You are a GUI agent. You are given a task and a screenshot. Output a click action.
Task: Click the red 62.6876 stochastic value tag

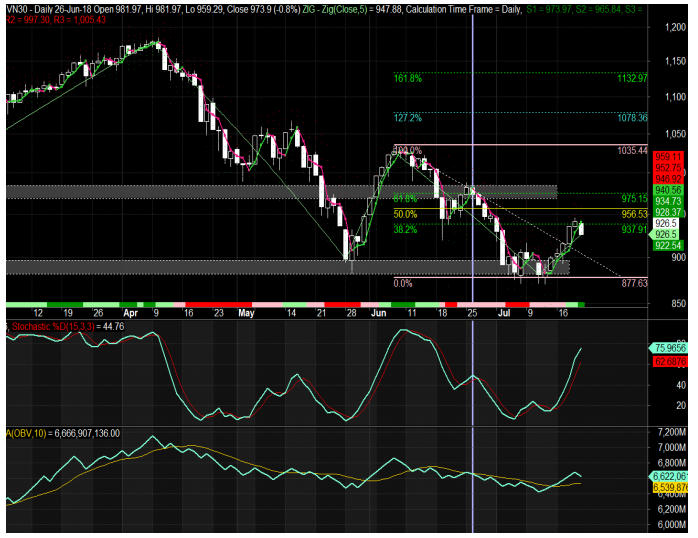point(670,361)
